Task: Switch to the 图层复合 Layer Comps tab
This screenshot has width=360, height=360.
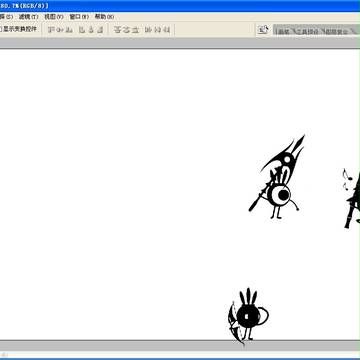Action: point(336,31)
